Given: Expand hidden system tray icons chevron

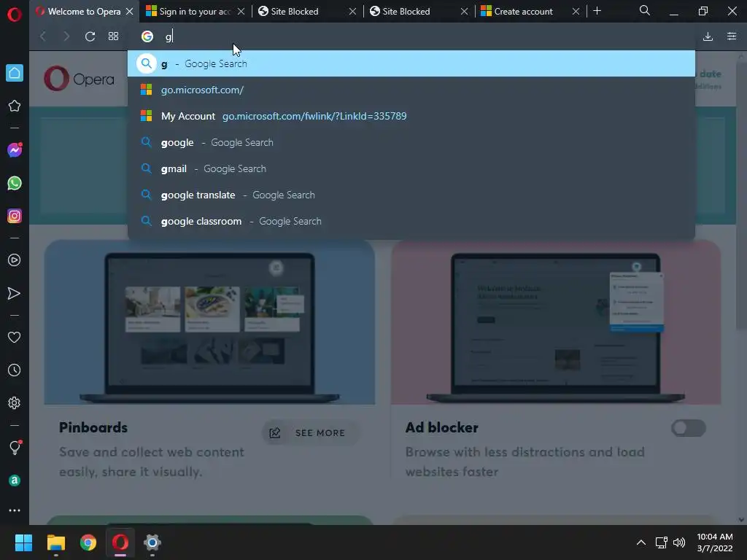Looking at the screenshot, I should pyautogui.click(x=641, y=542).
